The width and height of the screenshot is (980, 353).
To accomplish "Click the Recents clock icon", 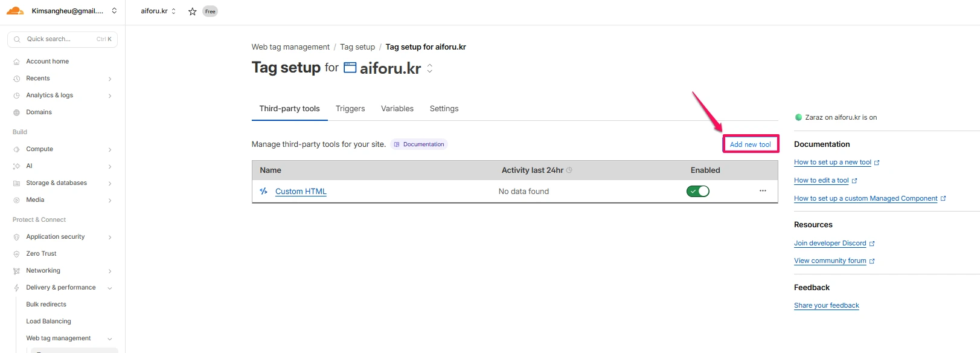I will 17,79.
